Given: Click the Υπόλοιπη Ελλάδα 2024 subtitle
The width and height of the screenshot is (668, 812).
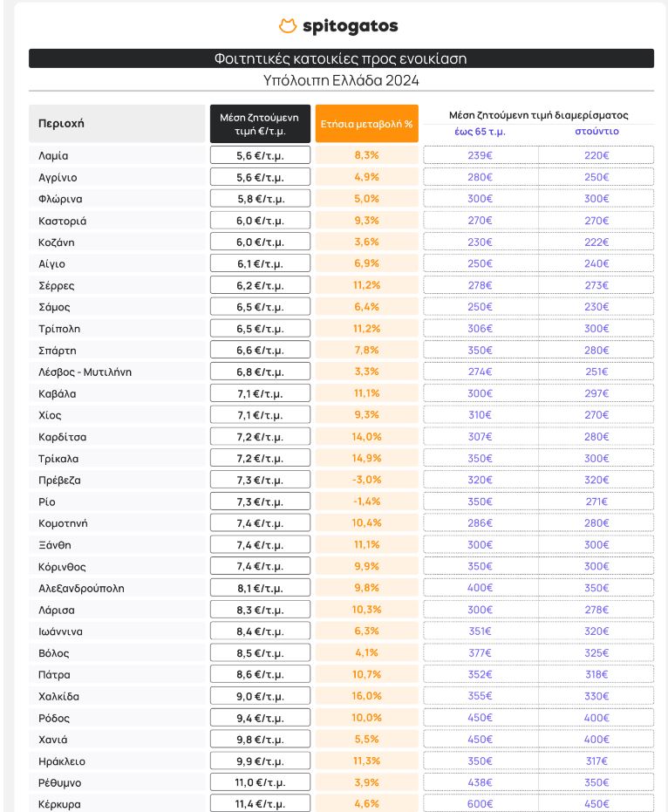Looking at the screenshot, I should click(x=341, y=80).
